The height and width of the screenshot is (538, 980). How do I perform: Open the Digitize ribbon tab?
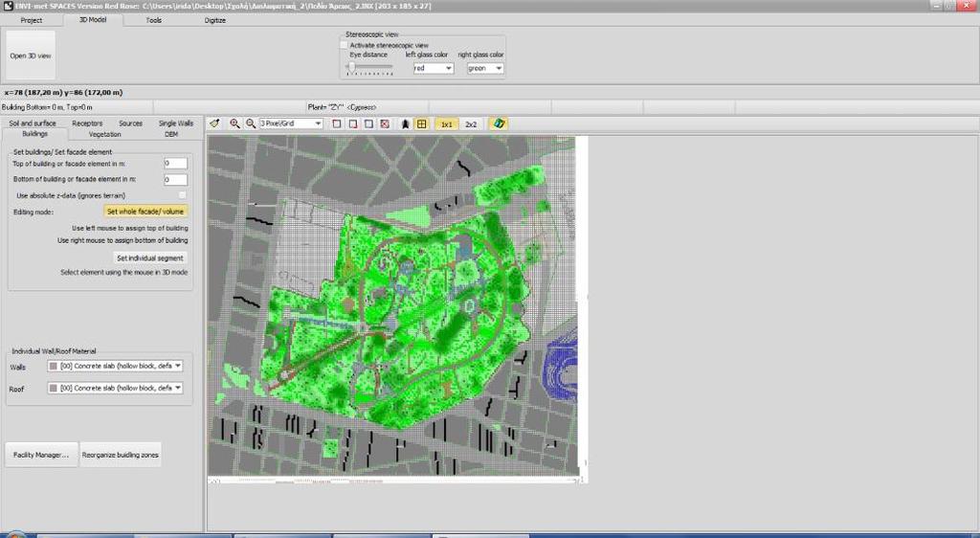215,20
